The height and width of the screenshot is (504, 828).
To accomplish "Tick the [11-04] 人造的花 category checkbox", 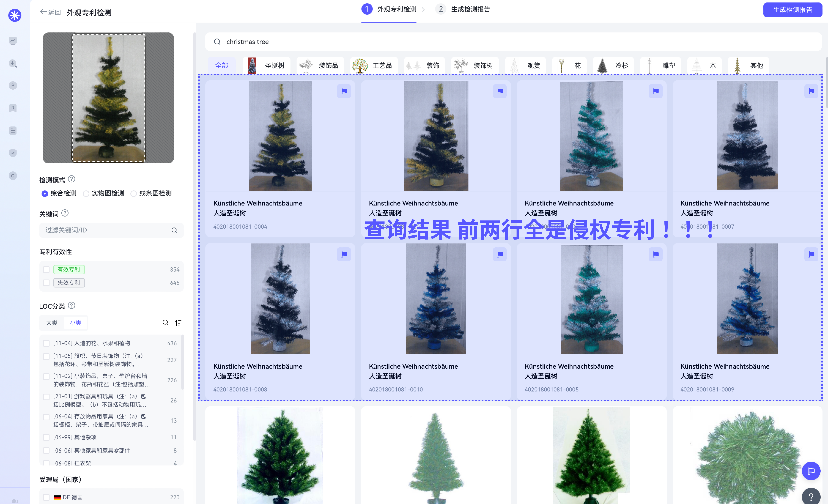I will point(46,343).
